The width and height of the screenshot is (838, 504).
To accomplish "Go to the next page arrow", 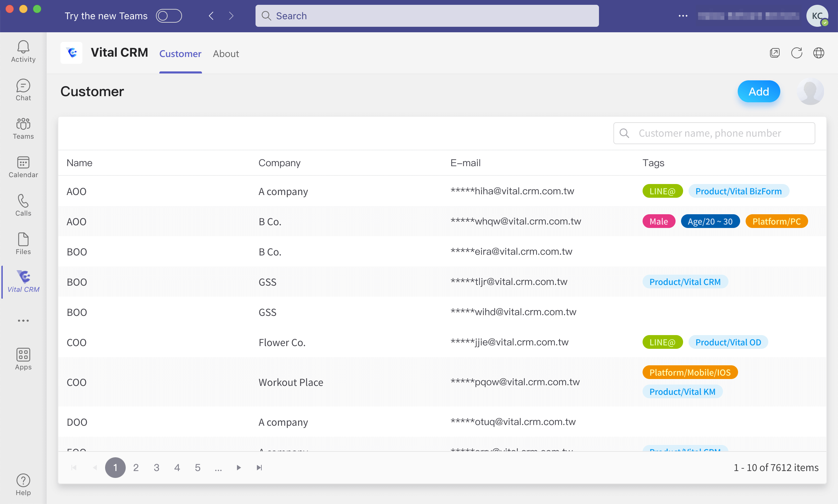I will 239,468.
